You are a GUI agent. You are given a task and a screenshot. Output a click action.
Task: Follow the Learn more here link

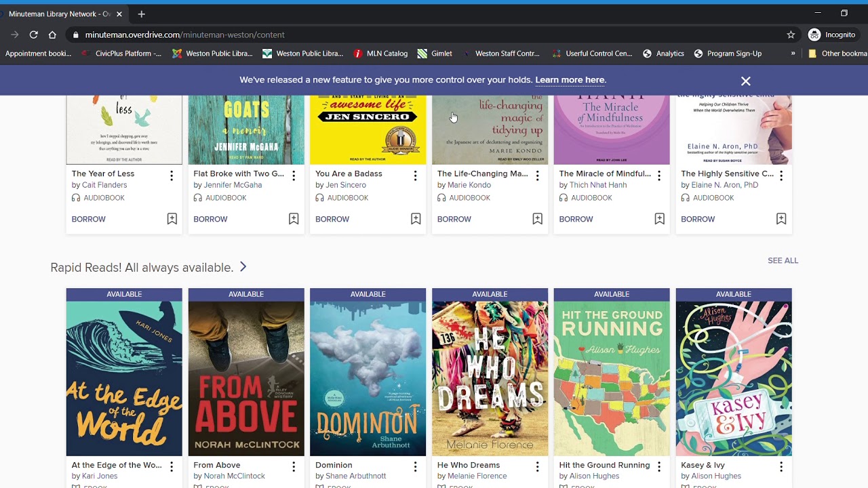pyautogui.click(x=570, y=80)
